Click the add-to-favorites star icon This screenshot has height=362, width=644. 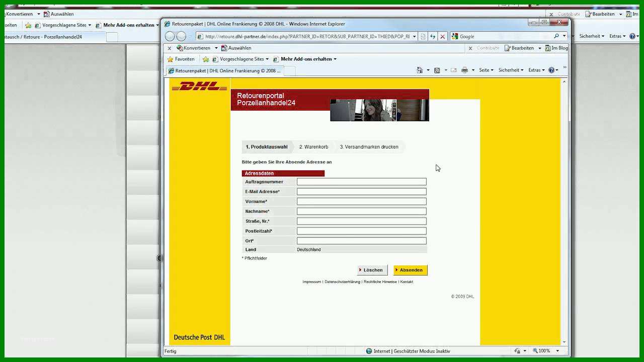pyautogui.click(x=206, y=59)
